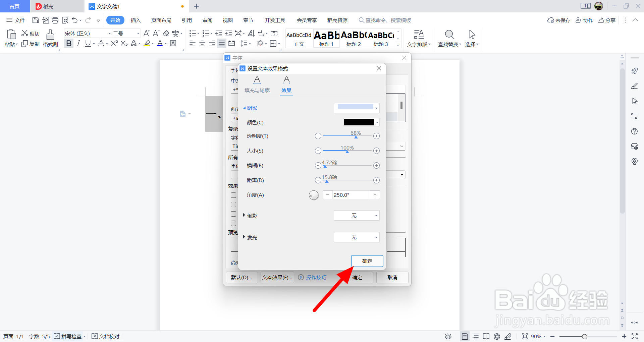The image size is (644, 342).
Task: Click Cancel (取消) in Font dialog
Action: tap(392, 277)
